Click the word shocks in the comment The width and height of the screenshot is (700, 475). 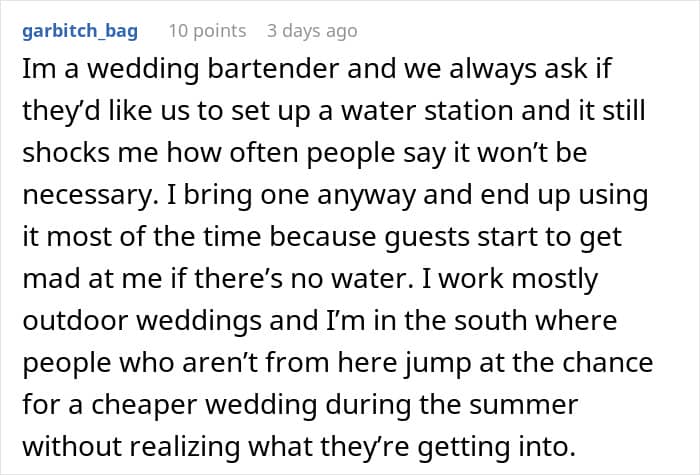click(x=66, y=152)
